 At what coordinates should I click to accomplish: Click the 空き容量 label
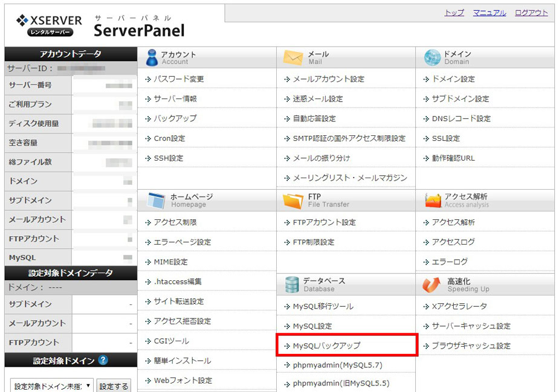click(23, 143)
